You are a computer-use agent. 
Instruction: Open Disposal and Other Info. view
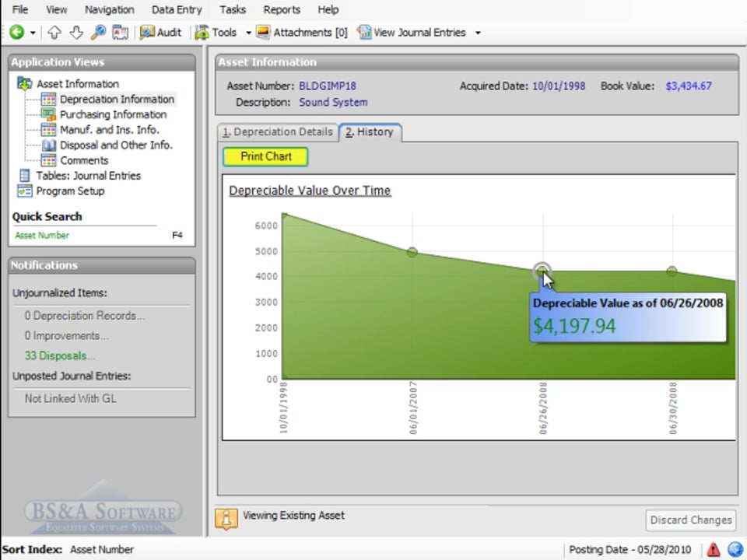[116, 145]
